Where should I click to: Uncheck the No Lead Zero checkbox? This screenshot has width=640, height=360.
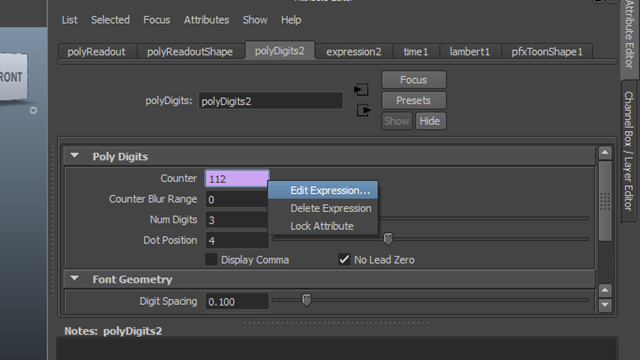[x=344, y=260]
